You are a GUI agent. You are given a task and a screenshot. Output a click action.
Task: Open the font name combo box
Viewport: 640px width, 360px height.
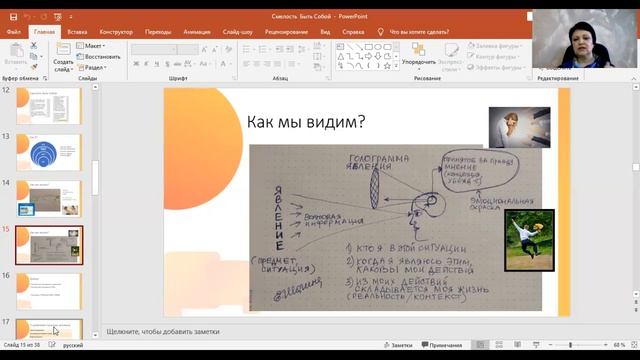(154, 49)
